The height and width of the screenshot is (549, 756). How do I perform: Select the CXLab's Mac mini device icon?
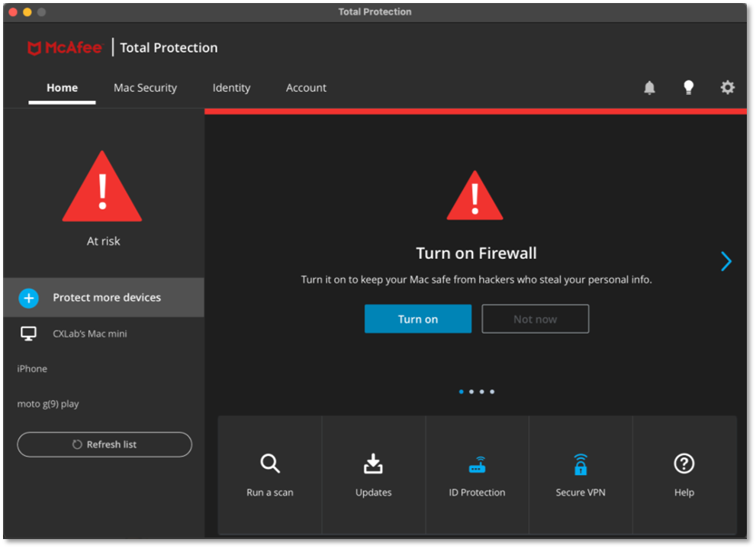pos(28,333)
